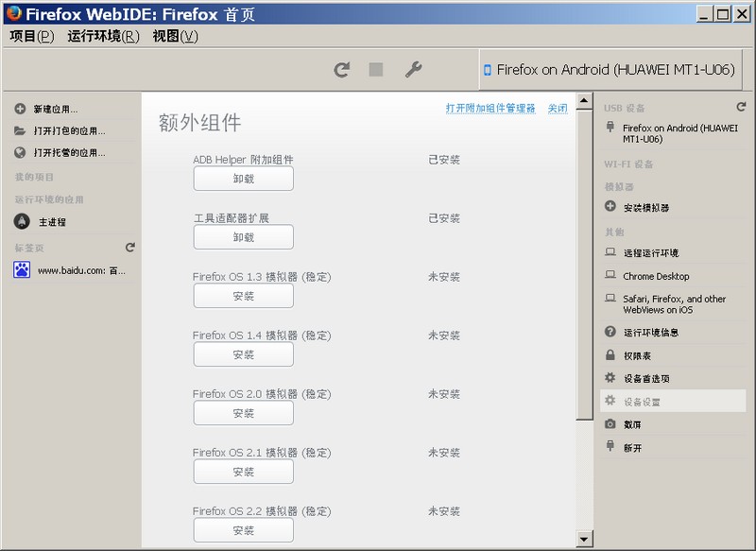756x551 pixels.
Task: Refresh the 标签页 list icon
Action: [x=130, y=248]
